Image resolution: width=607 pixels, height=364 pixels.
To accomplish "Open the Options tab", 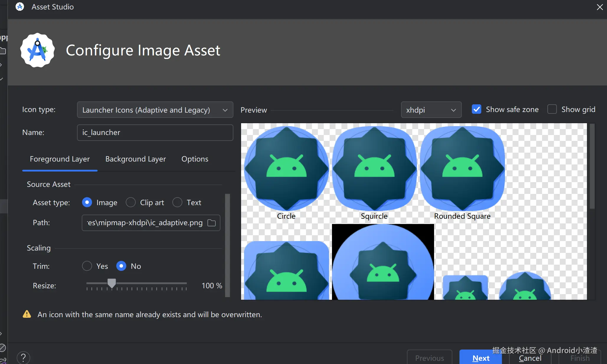I will click(195, 159).
